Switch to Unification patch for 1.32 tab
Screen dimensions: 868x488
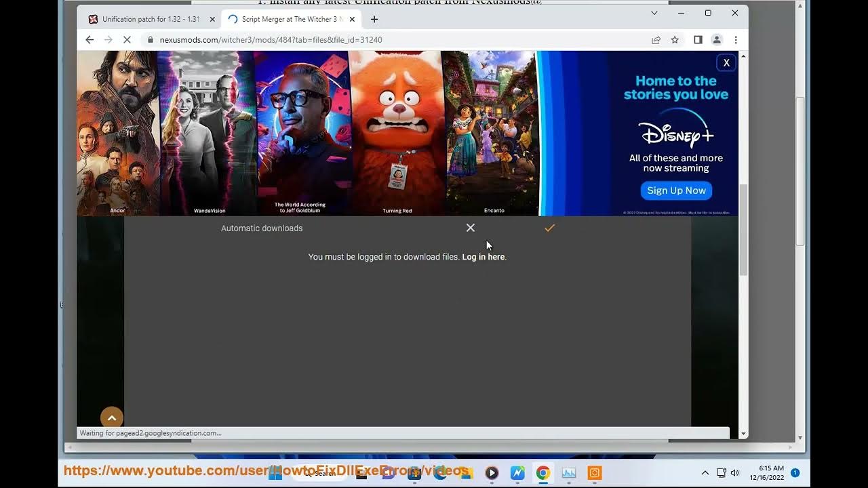click(151, 19)
